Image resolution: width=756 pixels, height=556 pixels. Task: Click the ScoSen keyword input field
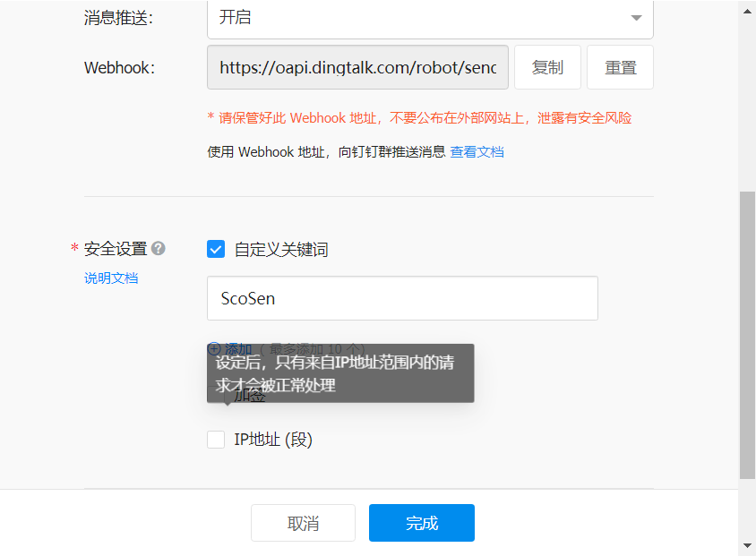402,298
